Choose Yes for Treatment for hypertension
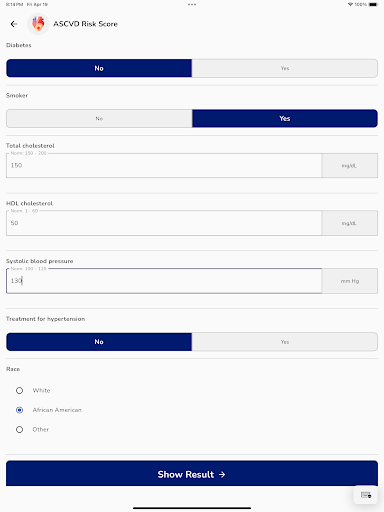Screen dimensions: 384x512 click(x=285, y=342)
